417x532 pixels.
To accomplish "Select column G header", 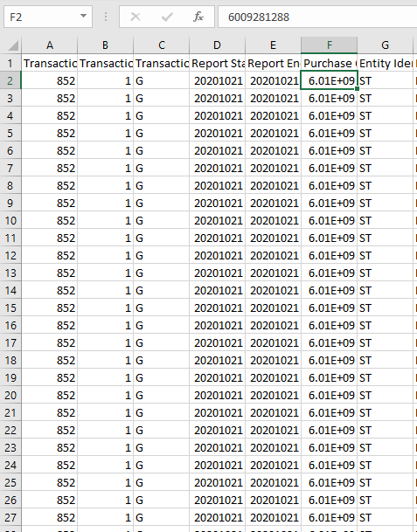I will coord(385,45).
